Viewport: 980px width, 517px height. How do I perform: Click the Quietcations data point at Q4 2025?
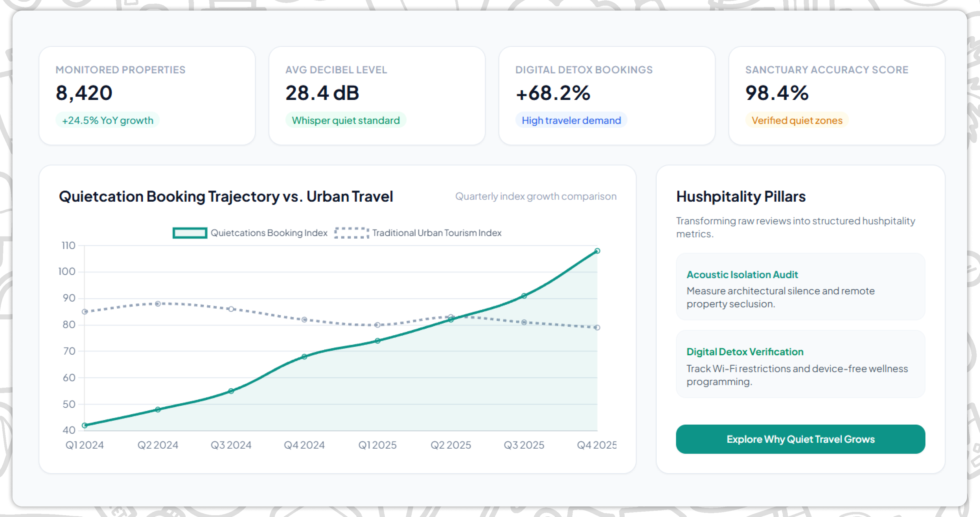click(x=597, y=251)
